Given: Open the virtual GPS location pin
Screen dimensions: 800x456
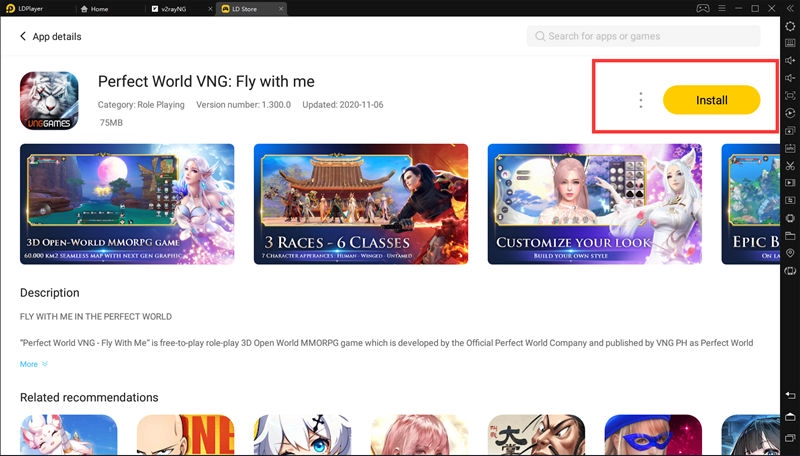Looking at the screenshot, I should pyautogui.click(x=790, y=252).
